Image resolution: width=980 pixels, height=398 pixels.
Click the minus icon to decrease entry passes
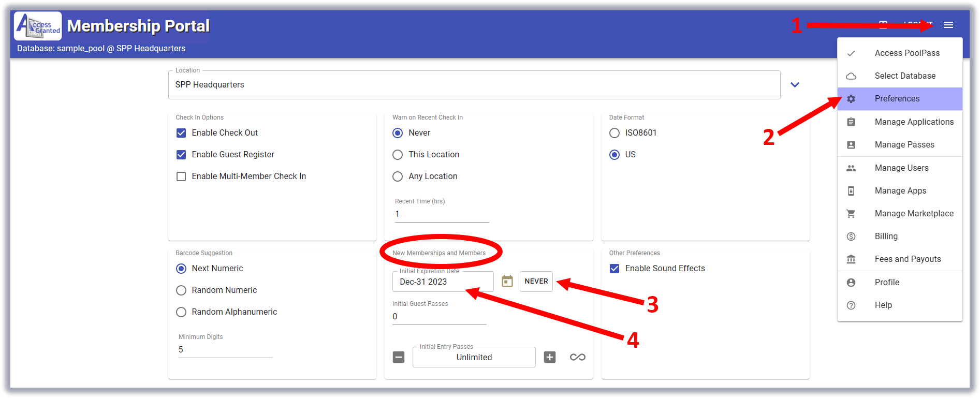pos(398,357)
